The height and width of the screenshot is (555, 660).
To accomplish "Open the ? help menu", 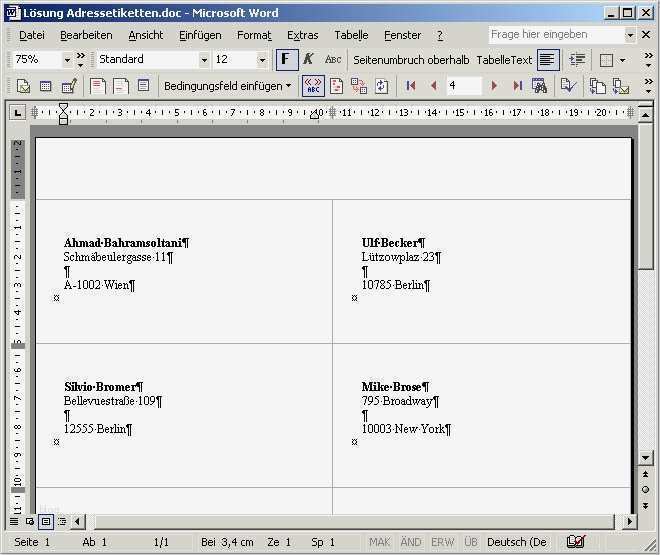I will pyautogui.click(x=440, y=35).
